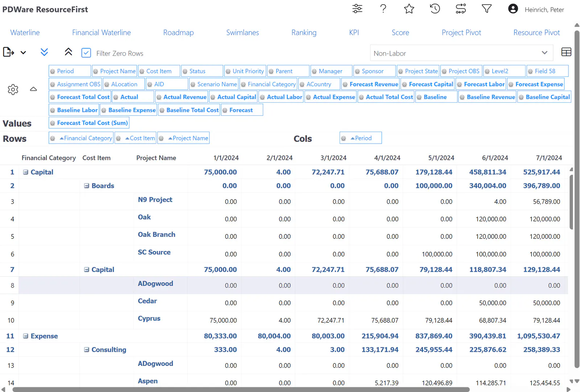Click the scenario swap arrows icon
Image resolution: width=580 pixels, height=392 pixels.
click(461, 9)
